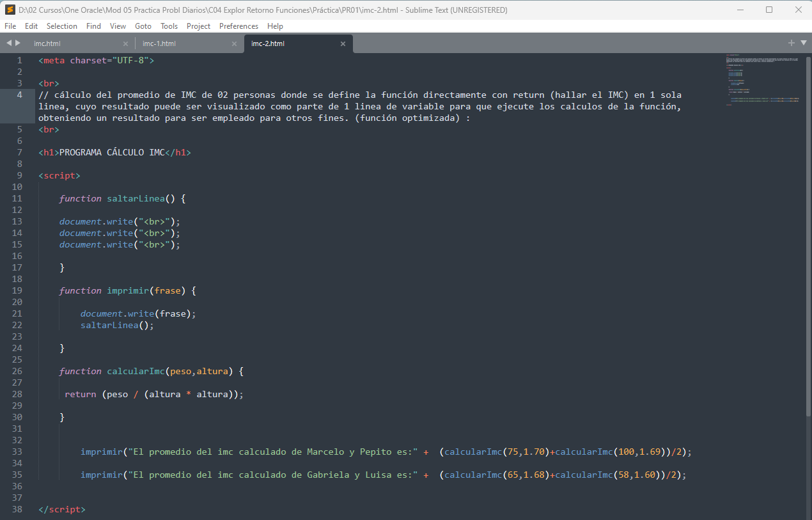Screen dimensions: 812x520
Task: Click the "PROGRAMA CÁLCULO IMC" heading text
Action: click(x=112, y=152)
